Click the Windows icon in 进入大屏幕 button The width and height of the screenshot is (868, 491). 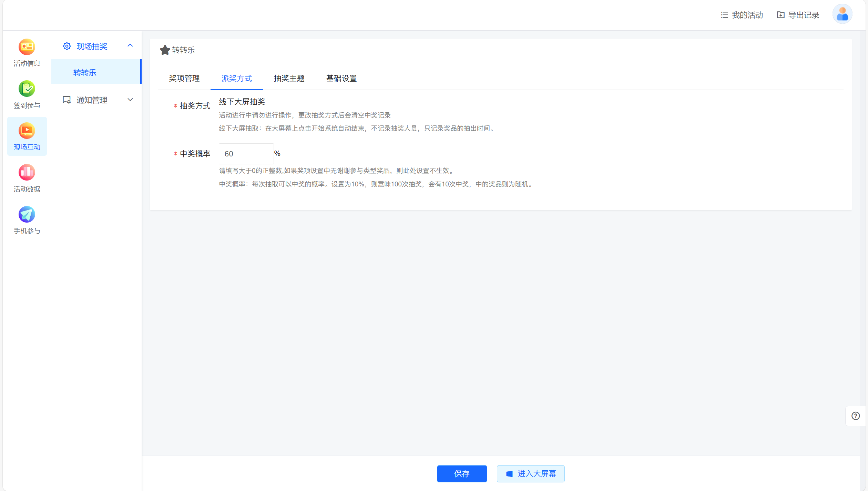click(509, 474)
